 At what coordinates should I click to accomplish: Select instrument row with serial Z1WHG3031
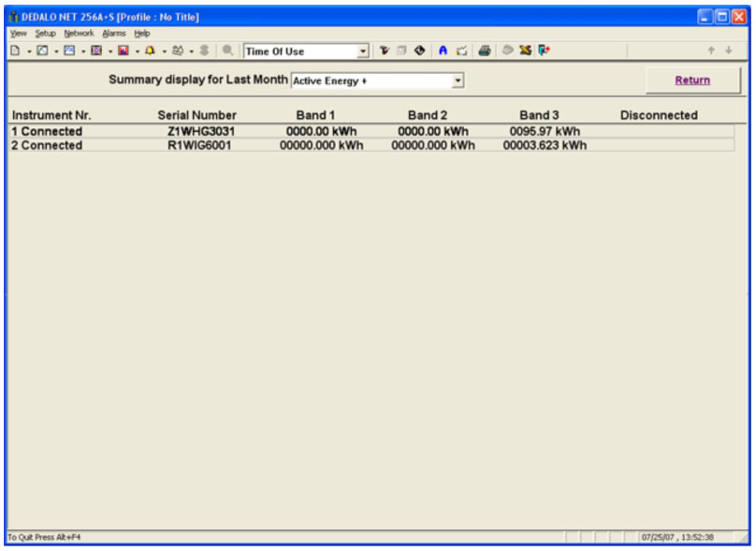click(201, 131)
